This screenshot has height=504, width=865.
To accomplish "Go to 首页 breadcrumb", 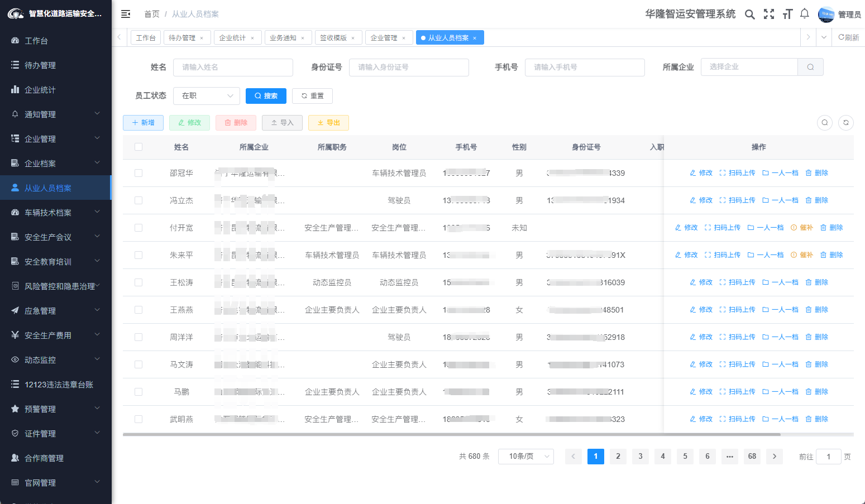I will click(152, 14).
